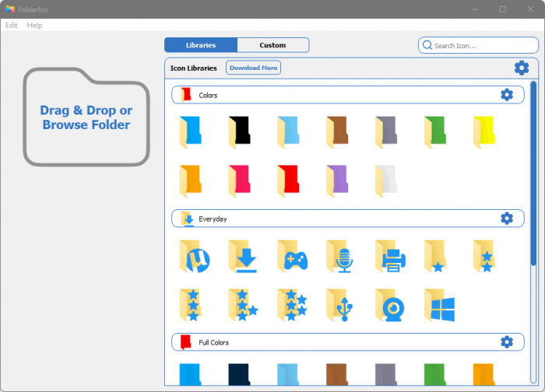Select the solid brown Full Colors folder
Screen dimensions: 545x392
coord(337,374)
